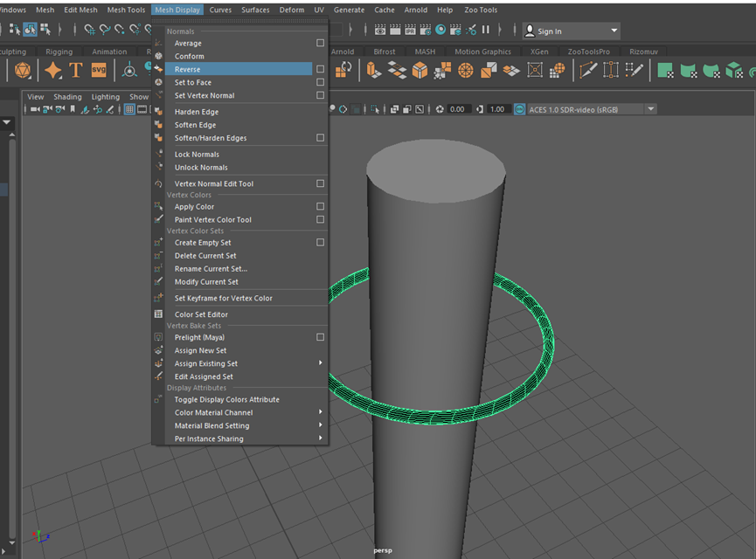
Task: Open Render Settings clapperboard gear icon
Action: [x=426, y=30]
